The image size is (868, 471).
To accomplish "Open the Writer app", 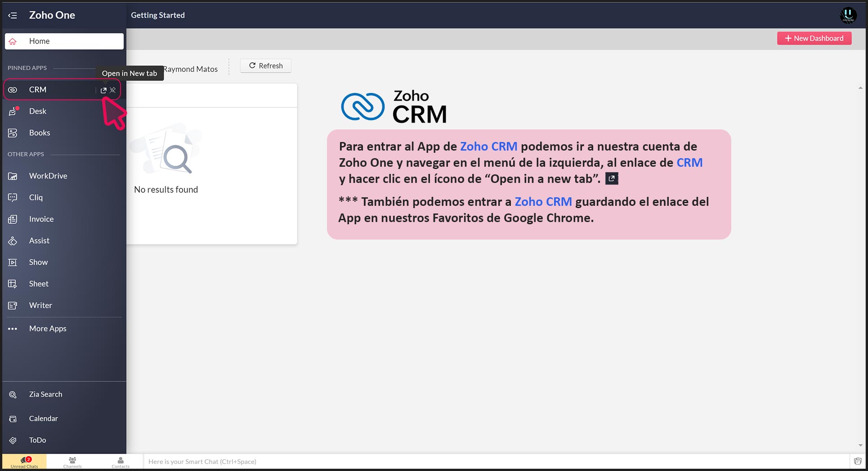I will (40, 306).
